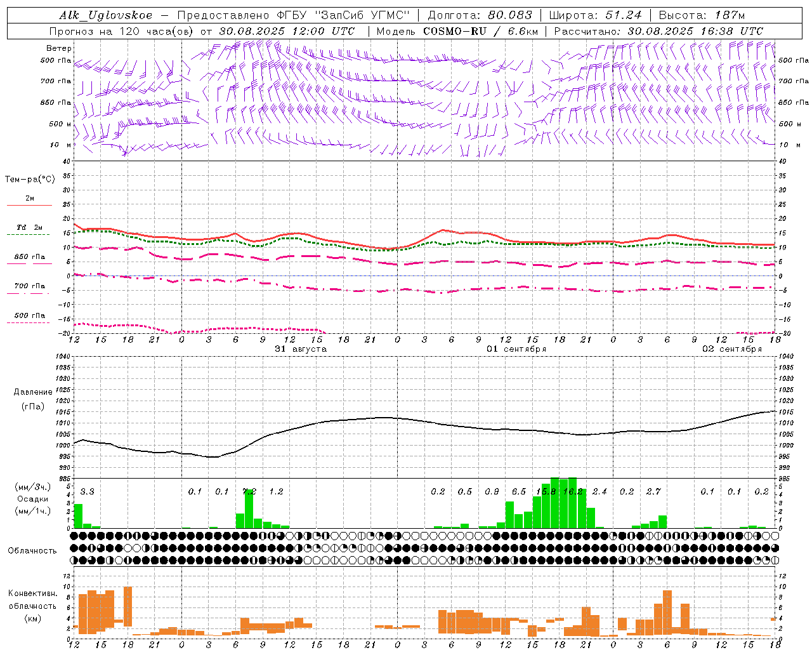Screen dimensions: 812x650
Task: Click the precipitation total 0.9
Action: (492, 491)
